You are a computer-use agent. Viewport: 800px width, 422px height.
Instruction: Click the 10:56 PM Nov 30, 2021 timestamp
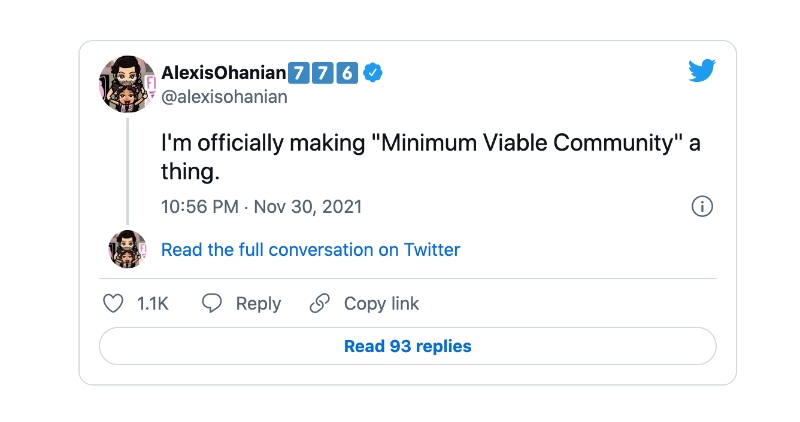coord(261,207)
